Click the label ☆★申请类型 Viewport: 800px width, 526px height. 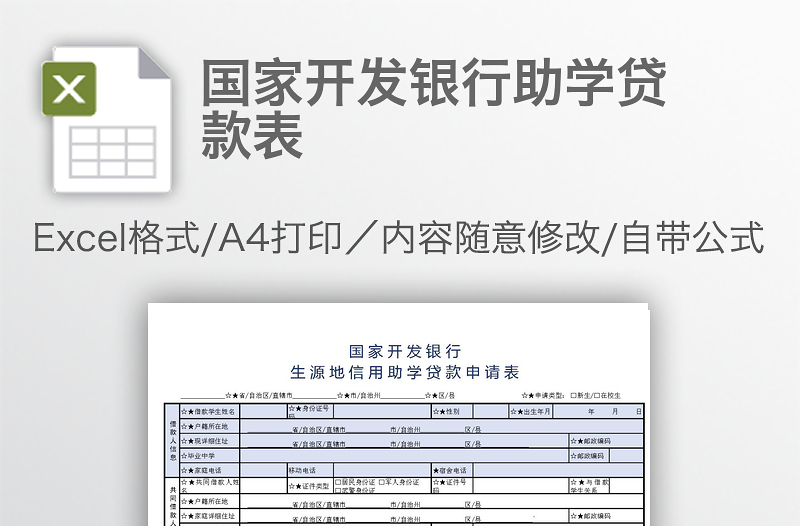coord(543,395)
